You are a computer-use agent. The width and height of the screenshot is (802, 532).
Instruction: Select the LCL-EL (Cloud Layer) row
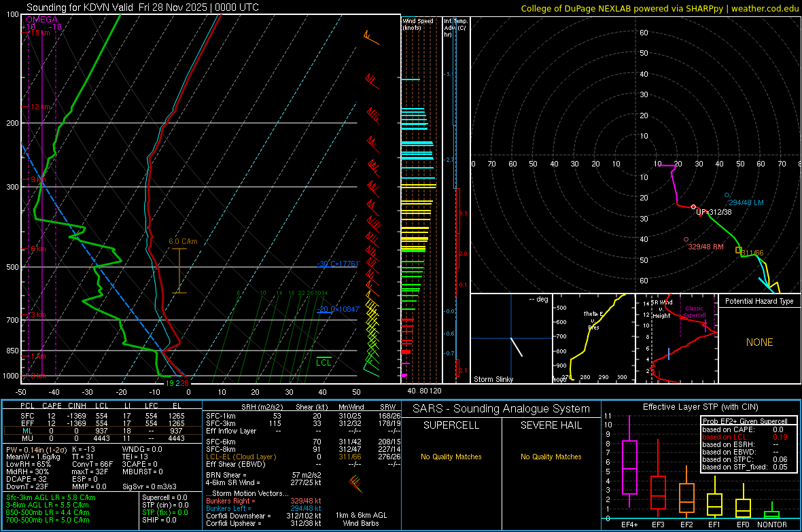click(x=303, y=457)
